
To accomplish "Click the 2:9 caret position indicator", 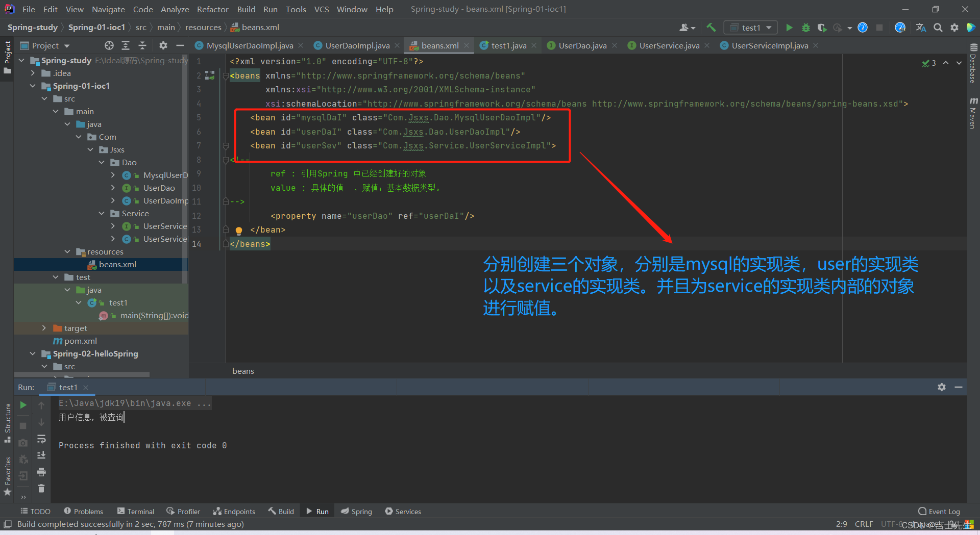I will (842, 524).
